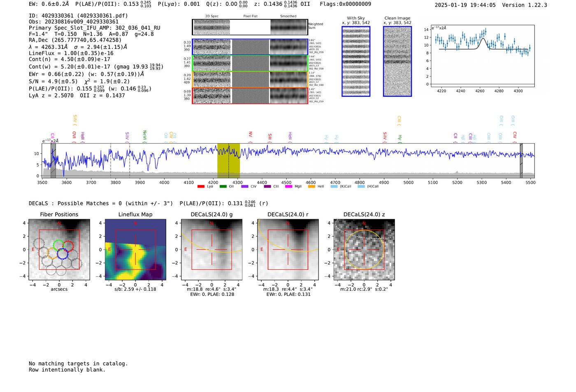The height and width of the screenshot is (392, 576).
Task: Click the 'Version 1.22.3' text
Action: (525, 5)
